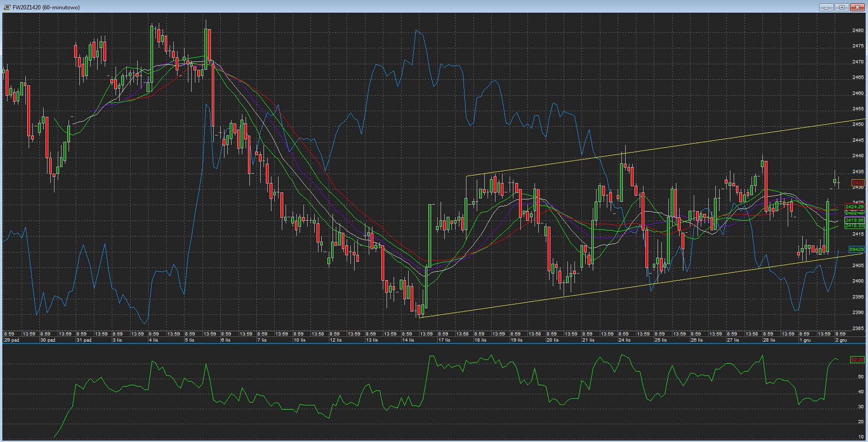
Task: Click the 14 lis date marker
Action: (408, 340)
